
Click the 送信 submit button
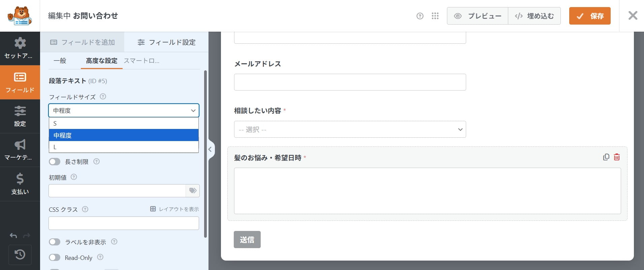click(x=247, y=239)
